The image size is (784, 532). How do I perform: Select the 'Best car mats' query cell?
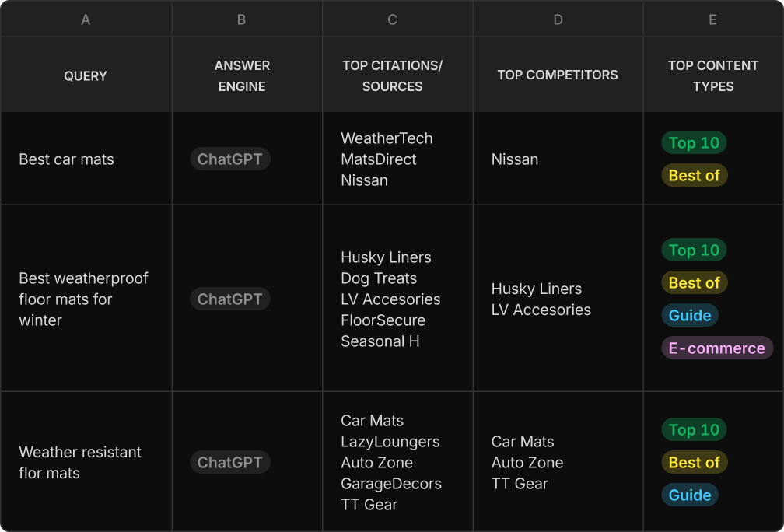pos(86,159)
